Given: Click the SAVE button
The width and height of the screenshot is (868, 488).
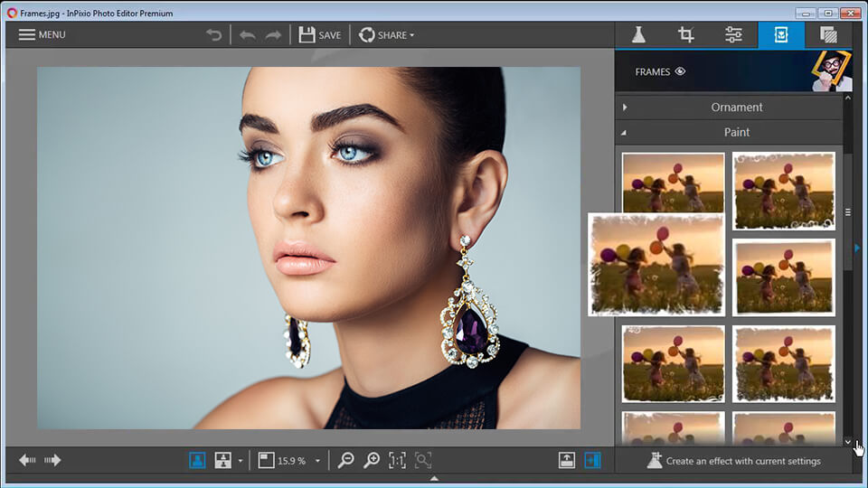Looking at the screenshot, I should click(x=320, y=35).
